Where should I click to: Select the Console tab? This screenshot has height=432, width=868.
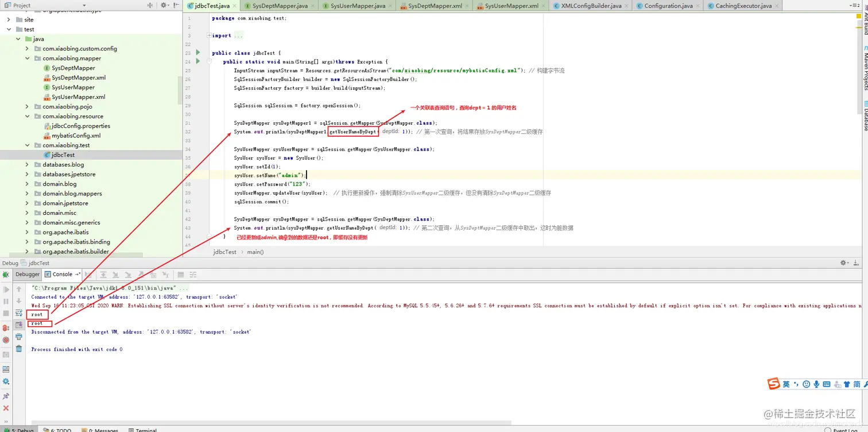[x=62, y=275]
